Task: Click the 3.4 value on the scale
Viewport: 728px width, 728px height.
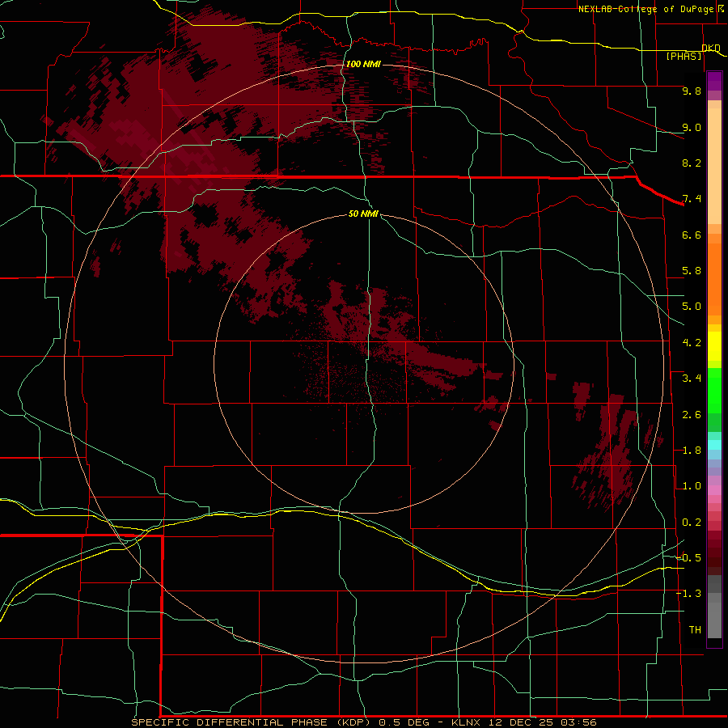Action: coord(692,379)
